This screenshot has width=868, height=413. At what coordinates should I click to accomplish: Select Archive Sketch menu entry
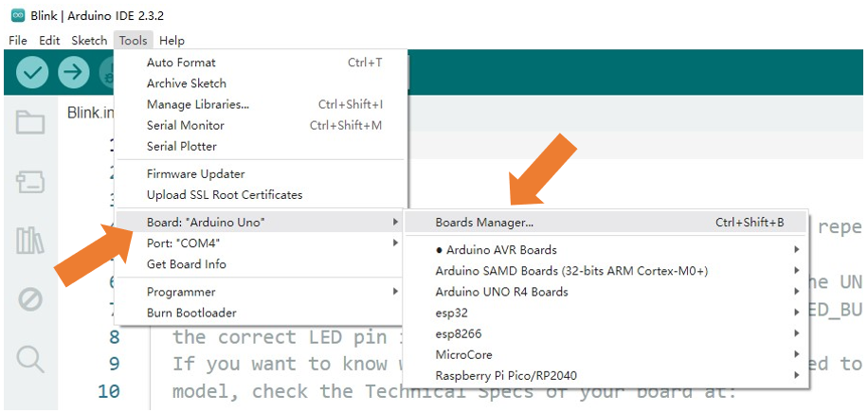261,83
